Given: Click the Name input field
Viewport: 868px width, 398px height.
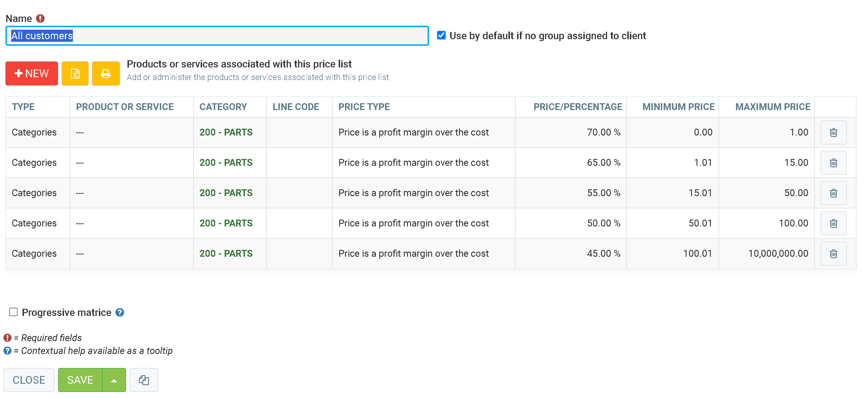Looking at the screenshot, I should click(217, 36).
